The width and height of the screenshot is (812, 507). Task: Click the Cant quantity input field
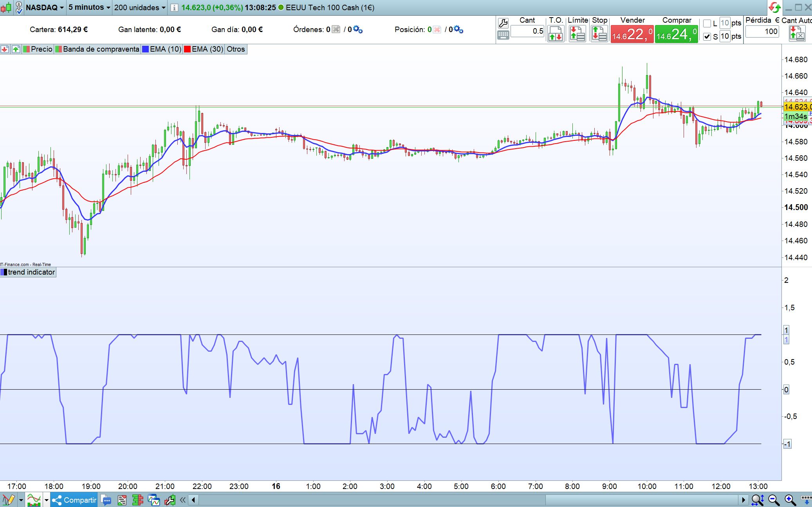point(528,31)
